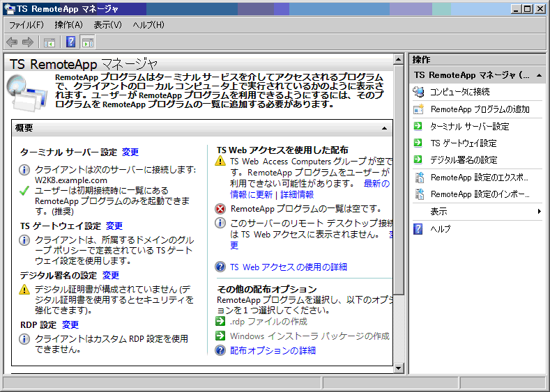Click the RemoteApp プログラムの追加 icon

(x=418, y=109)
